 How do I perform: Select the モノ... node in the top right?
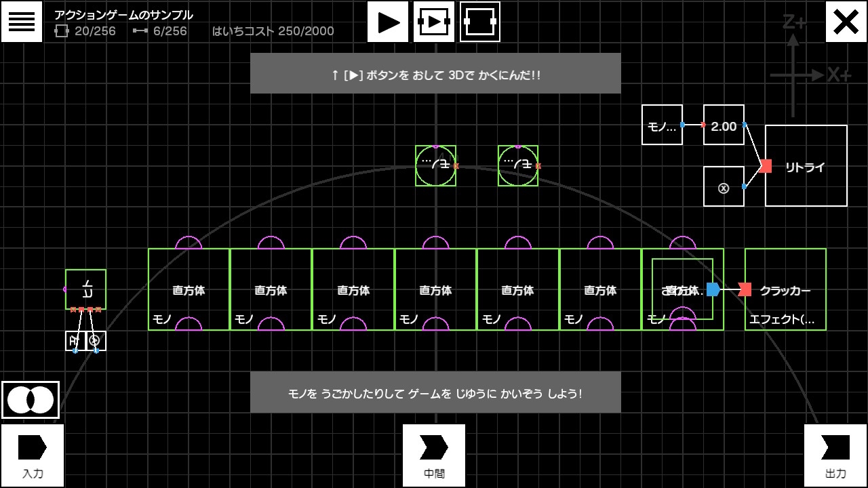(x=662, y=125)
